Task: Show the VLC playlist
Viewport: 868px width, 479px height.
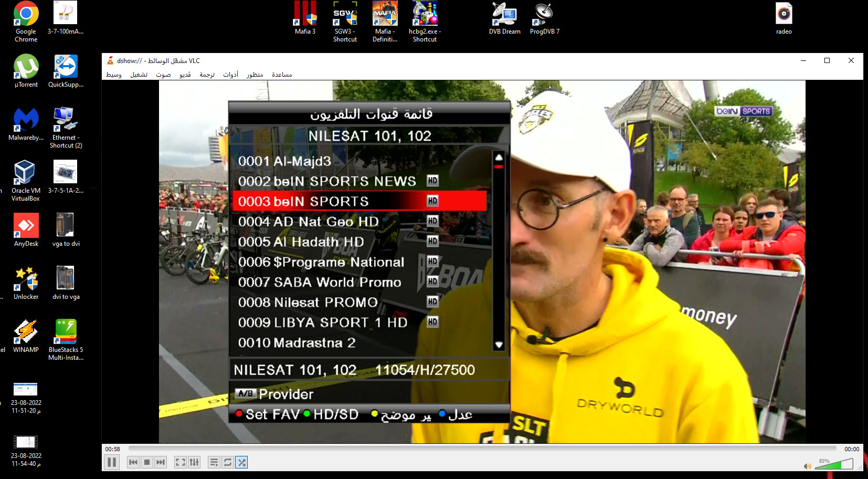Action: point(214,462)
